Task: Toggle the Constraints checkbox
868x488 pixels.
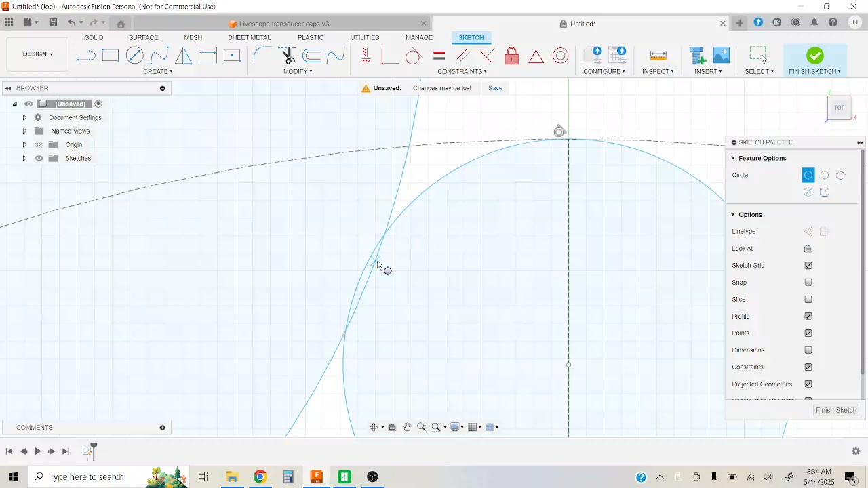Action: point(808,367)
